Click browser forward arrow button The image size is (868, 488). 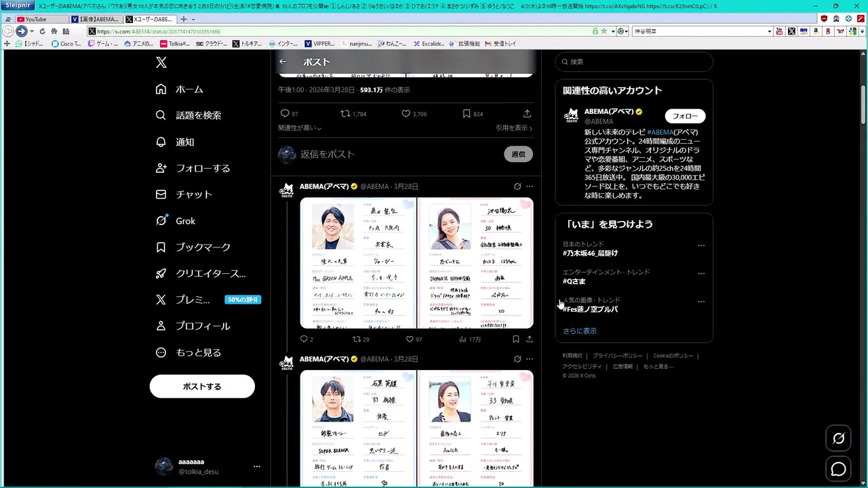click(21, 31)
